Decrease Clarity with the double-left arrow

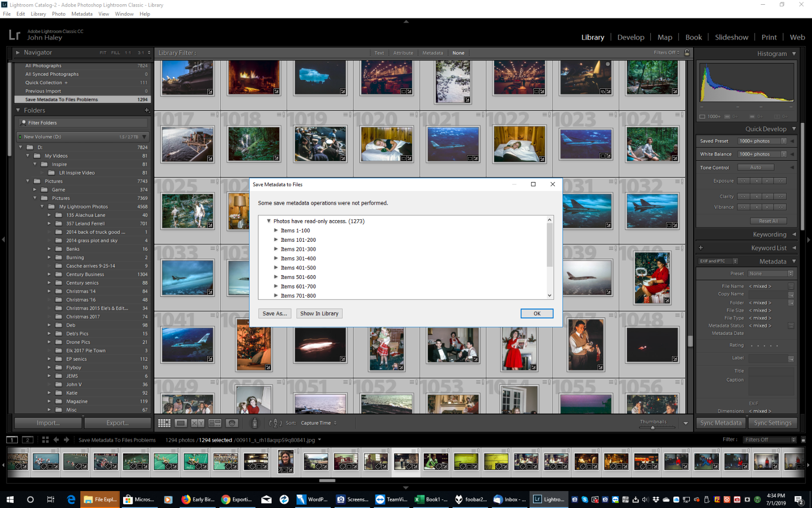coord(743,197)
